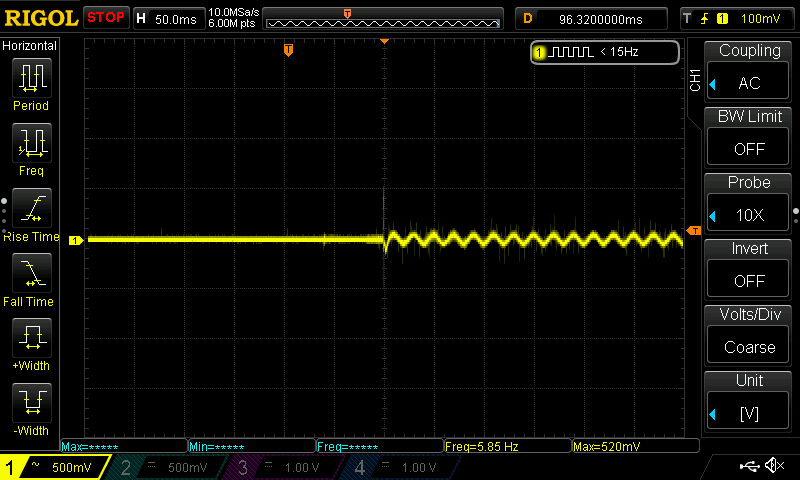Image resolution: width=800 pixels, height=480 pixels.
Task: Choose the Rise Time measurement icon
Action: pos(31,208)
